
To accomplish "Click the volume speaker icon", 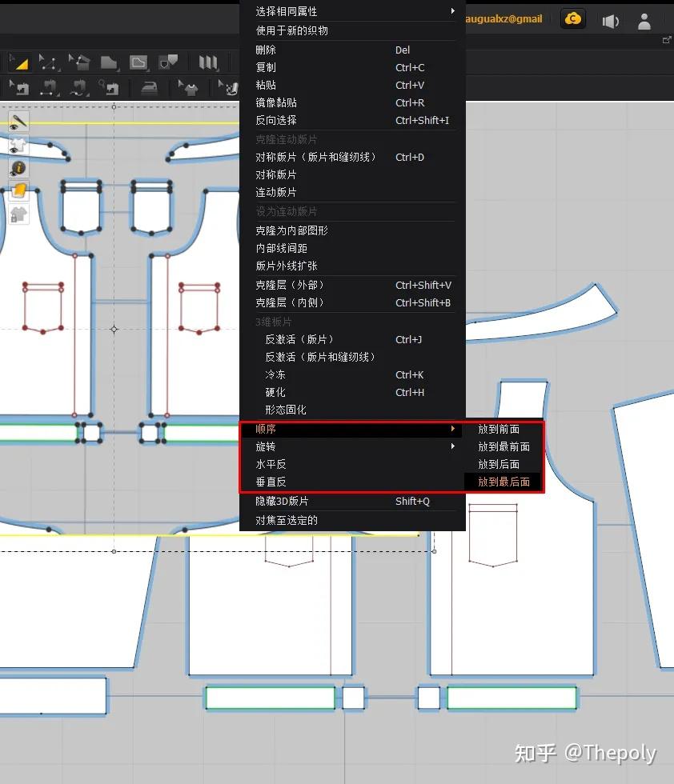I will tap(610, 21).
